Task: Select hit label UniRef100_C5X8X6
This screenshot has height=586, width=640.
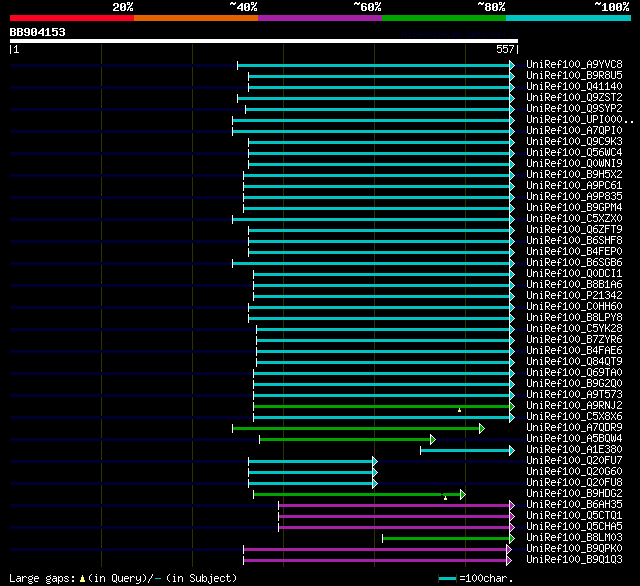Action: (x=574, y=417)
